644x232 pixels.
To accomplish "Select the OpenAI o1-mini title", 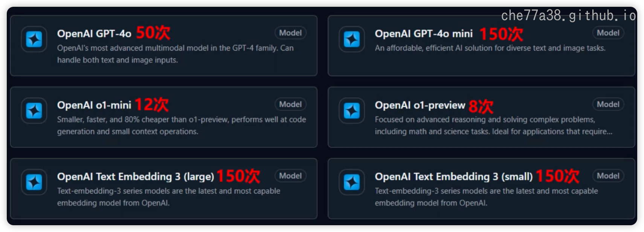I will 94,105.
